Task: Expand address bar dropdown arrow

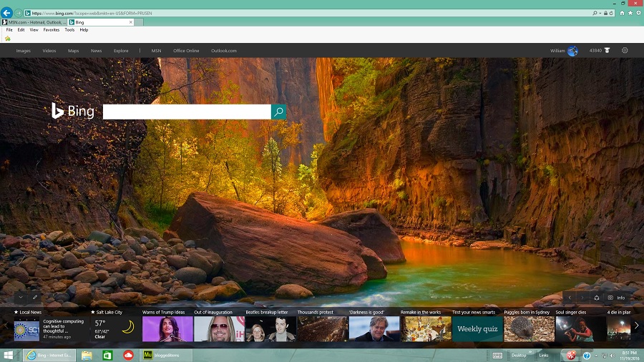Action: point(600,13)
